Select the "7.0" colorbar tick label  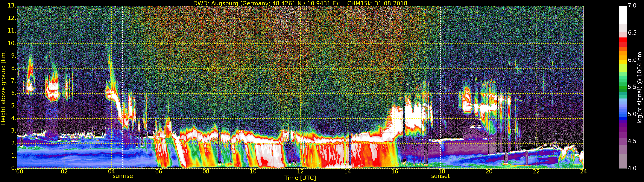632,6
